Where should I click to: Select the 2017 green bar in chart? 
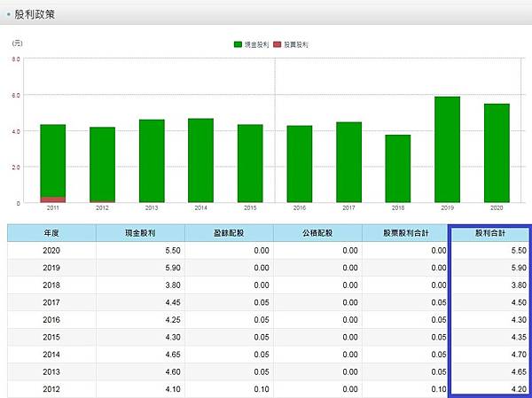point(348,162)
